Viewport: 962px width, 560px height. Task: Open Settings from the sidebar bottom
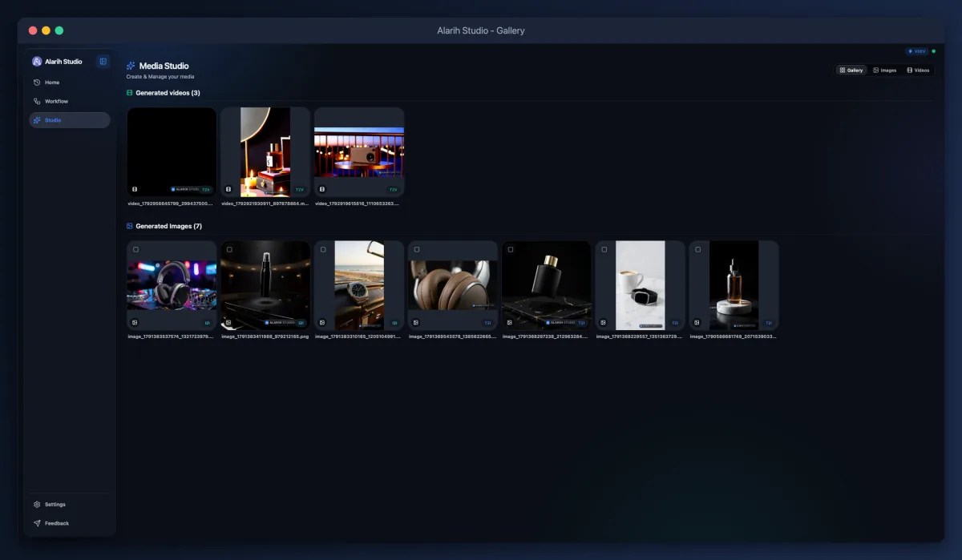(x=70, y=505)
